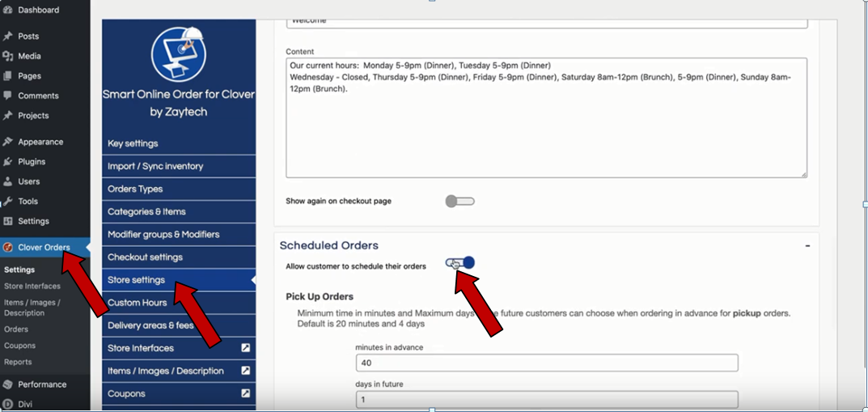Click the Posts pushpin icon
Screen dimensions: 868x412
(x=8, y=36)
